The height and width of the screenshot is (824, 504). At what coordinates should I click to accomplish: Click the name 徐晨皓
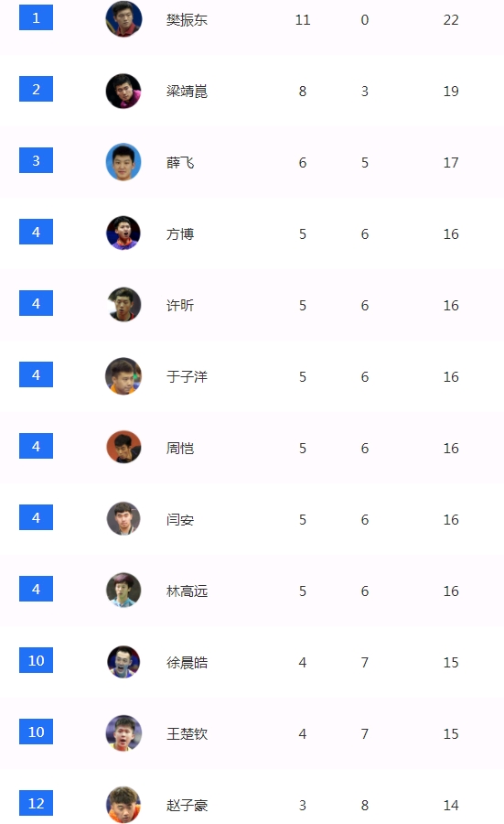187,663
